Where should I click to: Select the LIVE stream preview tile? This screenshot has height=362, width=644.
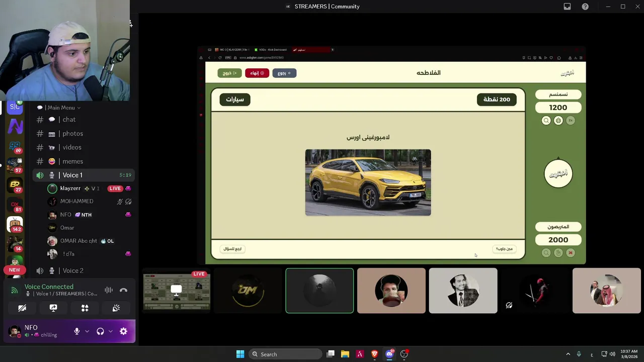176,291
